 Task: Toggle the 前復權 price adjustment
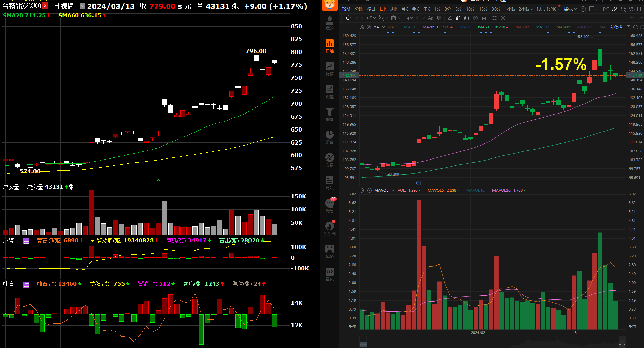(x=616, y=27)
